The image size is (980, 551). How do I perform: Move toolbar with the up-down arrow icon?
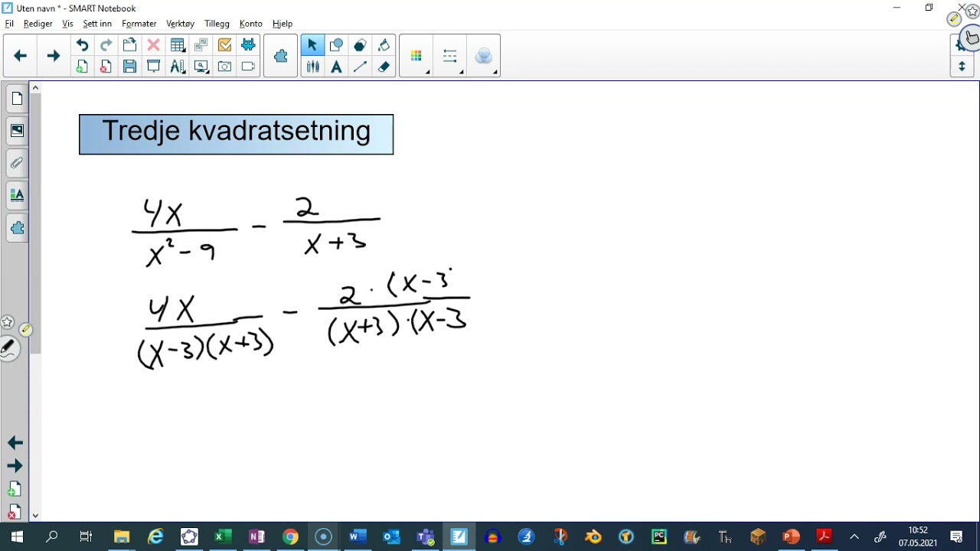tap(962, 67)
